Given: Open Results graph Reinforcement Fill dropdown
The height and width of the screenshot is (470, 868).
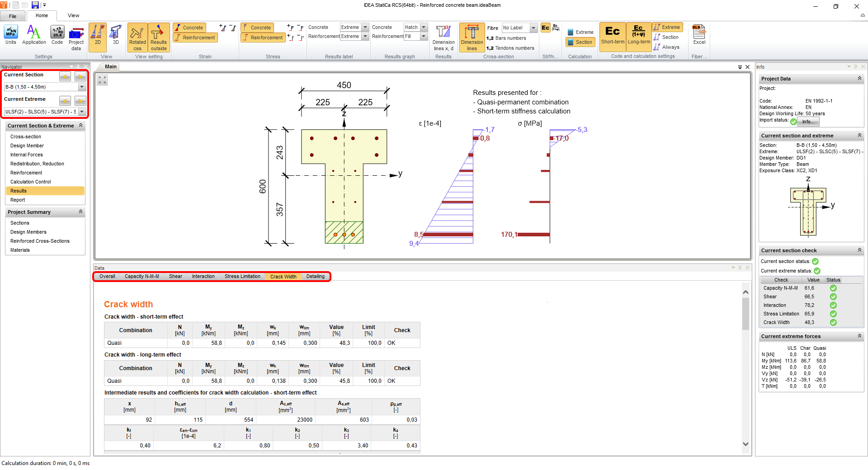Looking at the screenshot, I should (x=424, y=36).
